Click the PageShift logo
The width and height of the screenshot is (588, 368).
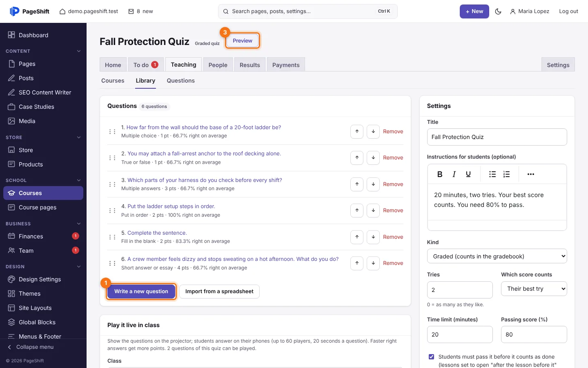(x=29, y=11)
